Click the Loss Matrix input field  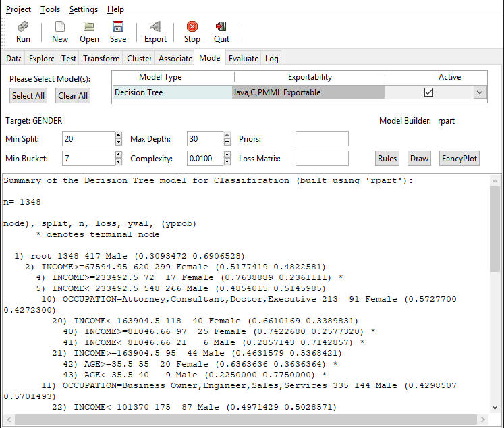[x=322, y=159]
